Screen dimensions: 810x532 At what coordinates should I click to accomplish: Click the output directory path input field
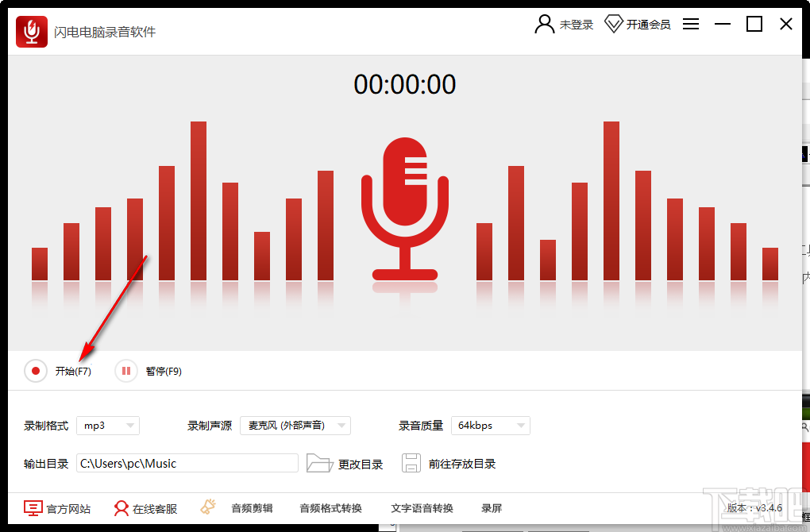click(188, 463)
